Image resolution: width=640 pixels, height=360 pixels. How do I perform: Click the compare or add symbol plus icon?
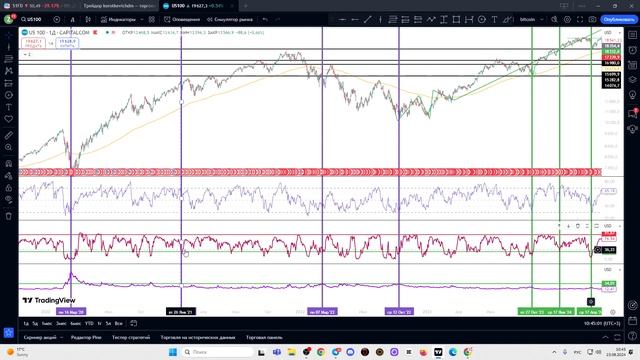point(57,19)
